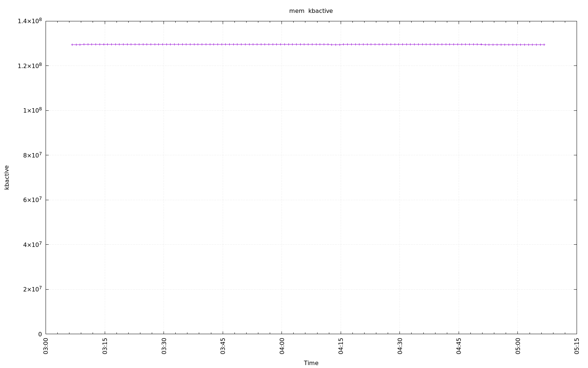Screen dimensions: 588x368
Task: Select the 03:00 time tick label
Action: click(46, 346)
